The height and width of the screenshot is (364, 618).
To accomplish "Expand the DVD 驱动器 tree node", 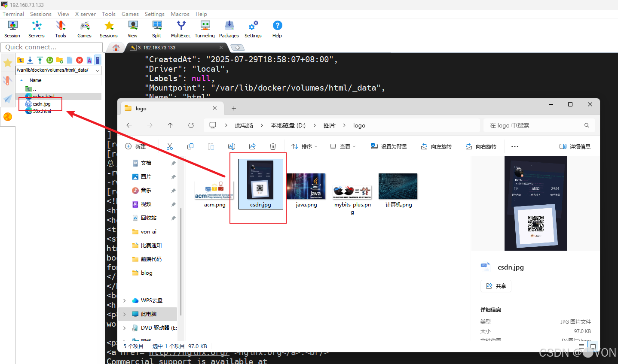I will 125,328.
